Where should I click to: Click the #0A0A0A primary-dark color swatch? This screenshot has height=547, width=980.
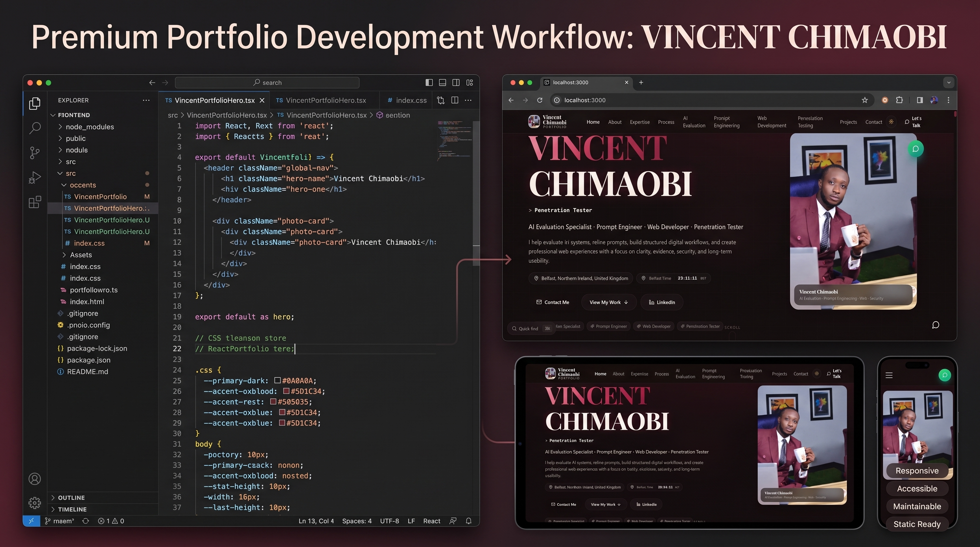[x=277, y=380]
